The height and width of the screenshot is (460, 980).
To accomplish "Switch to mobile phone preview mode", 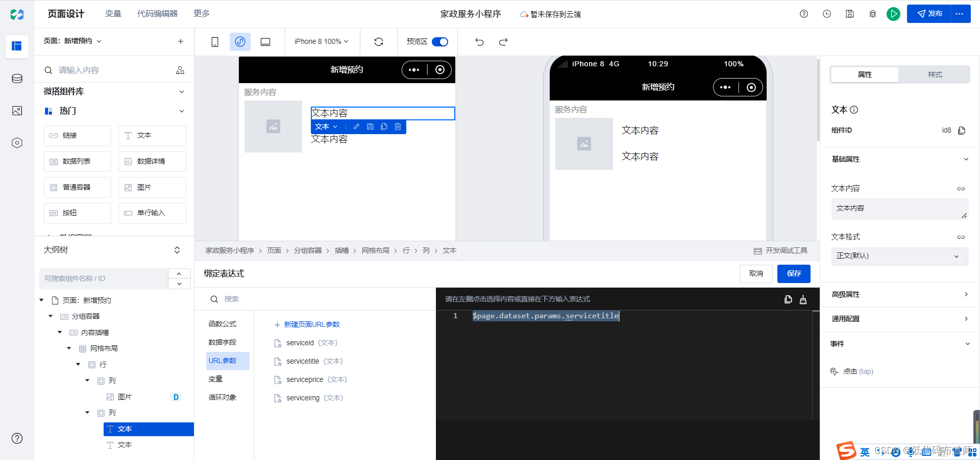I will (x=215, y=42).
